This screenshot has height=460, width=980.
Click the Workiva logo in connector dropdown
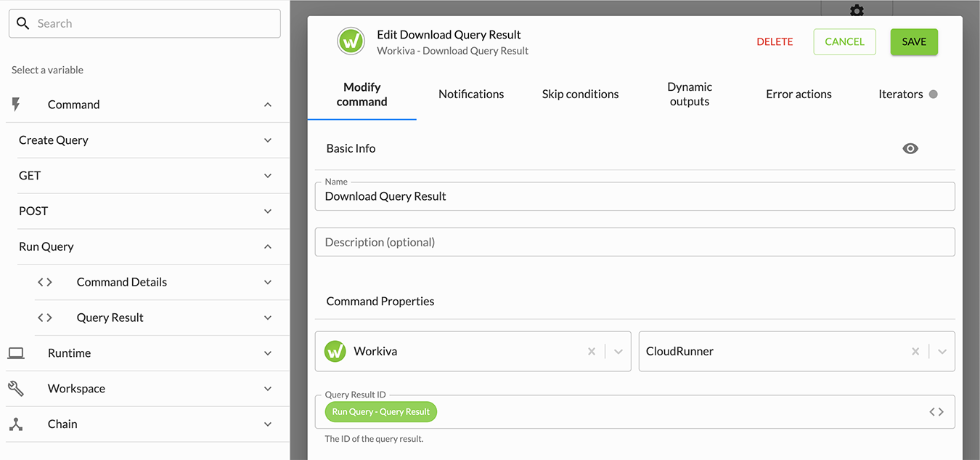click(335, 351)
